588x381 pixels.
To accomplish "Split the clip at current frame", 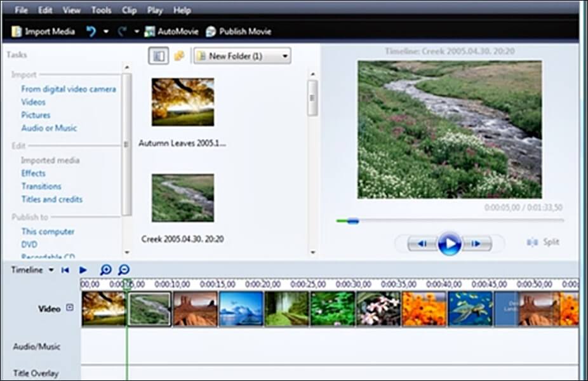I will click(x=543, y=242).
